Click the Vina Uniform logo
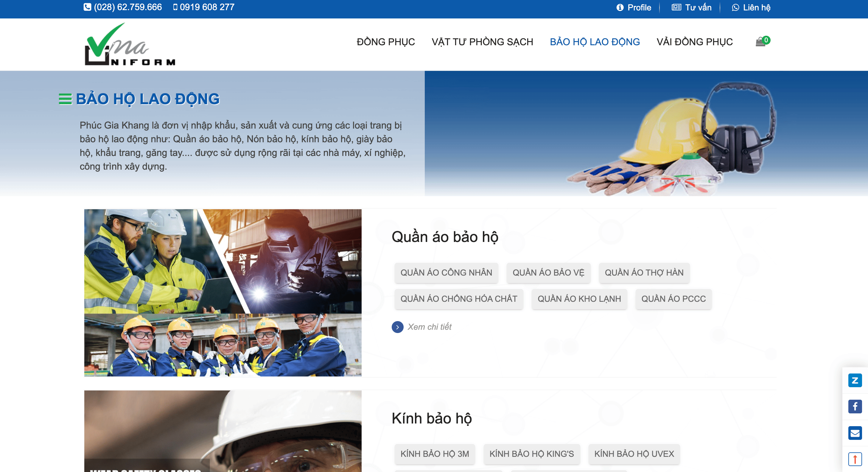The height and width of the screenshot is (472, 868). [130, 44]
